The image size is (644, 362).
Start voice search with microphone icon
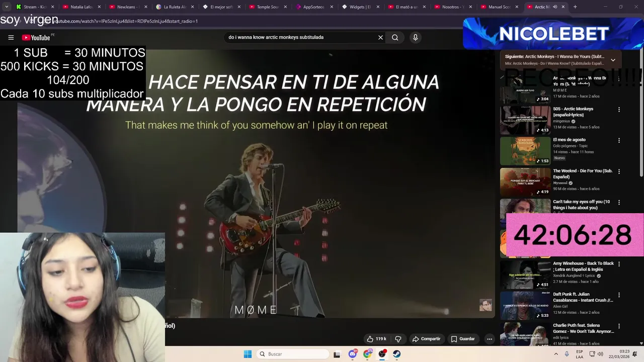point(415,37)
